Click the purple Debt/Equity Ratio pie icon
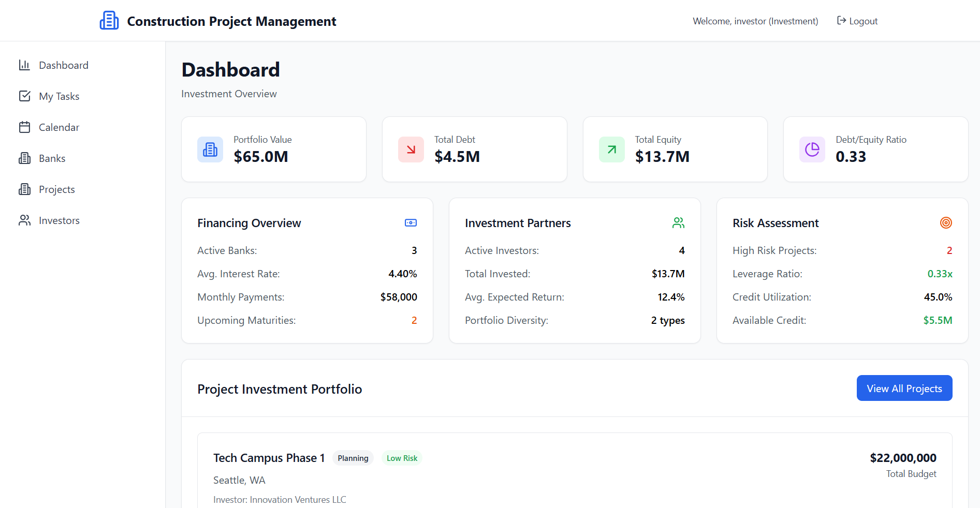The height and width of the screenshot is (508, 980). pyautogui.click(x=812, y=150)
